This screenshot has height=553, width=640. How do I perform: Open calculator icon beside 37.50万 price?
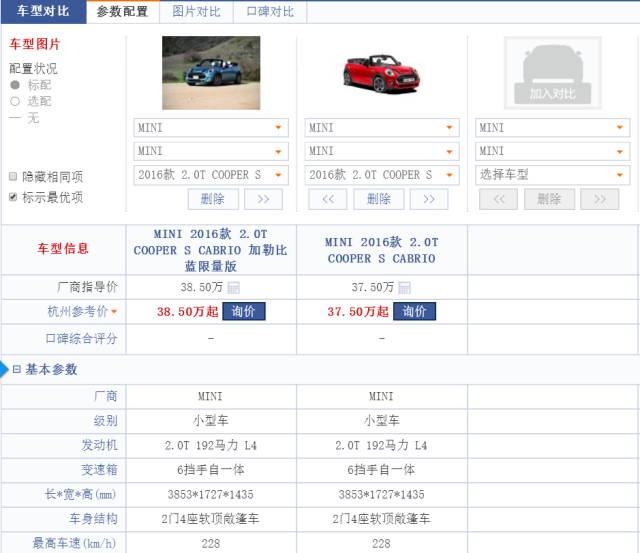[404, 288]
